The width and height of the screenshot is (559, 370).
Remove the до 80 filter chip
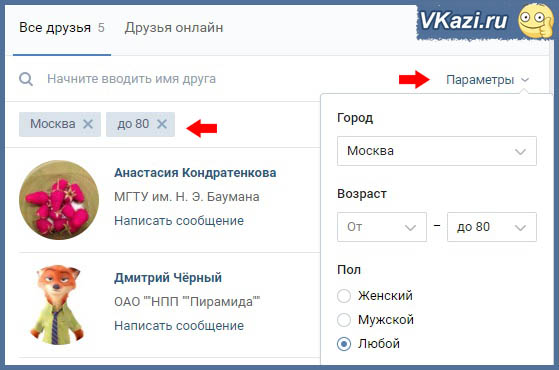click(x=162, y=124)
